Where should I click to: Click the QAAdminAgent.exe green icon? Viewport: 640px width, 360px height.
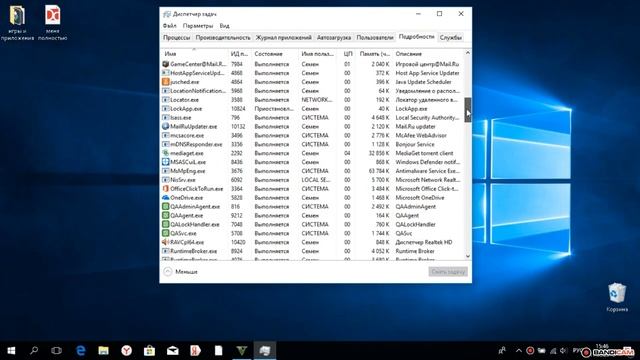pyautogui.click(x=165, y=207)
